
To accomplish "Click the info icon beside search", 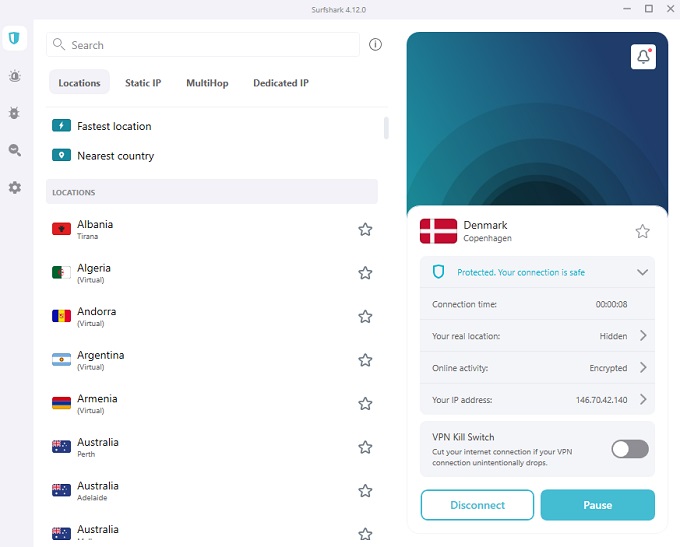I will 375,44.
